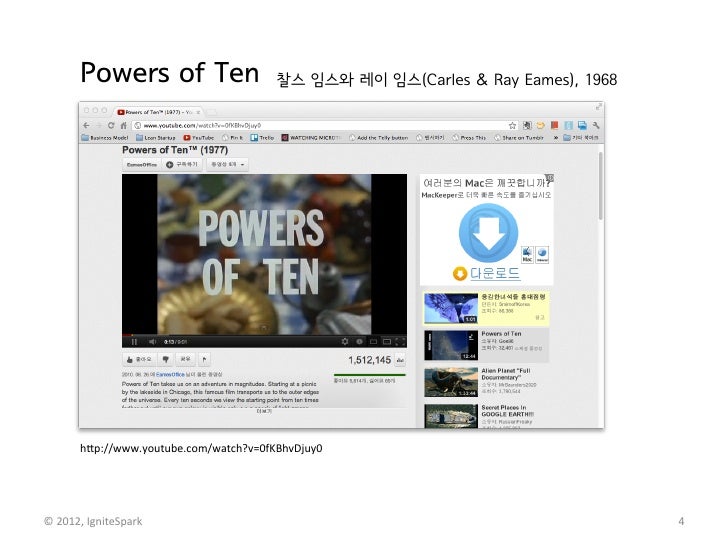Select the Powers of Ten browser tab
The height and width of the screenshot is (546, 728).
(x=158, y=112)
